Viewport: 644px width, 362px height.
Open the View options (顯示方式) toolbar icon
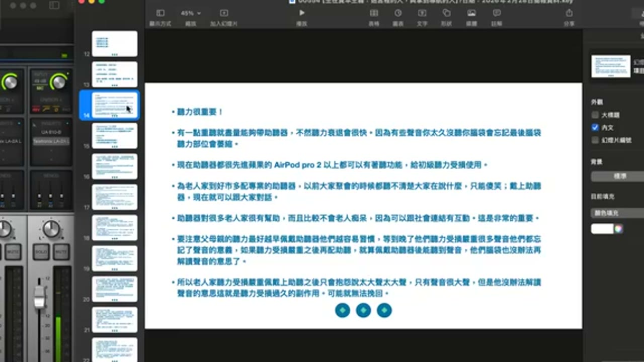[160, 13]
